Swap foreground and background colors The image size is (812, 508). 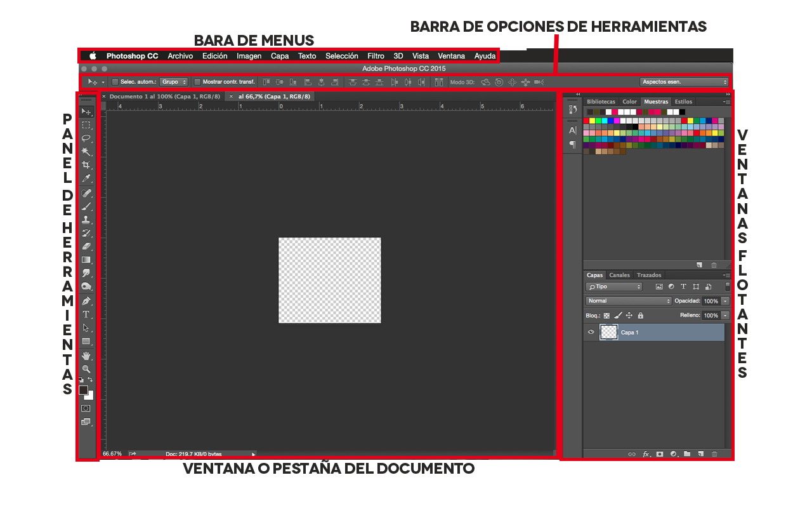pos(90,380)
